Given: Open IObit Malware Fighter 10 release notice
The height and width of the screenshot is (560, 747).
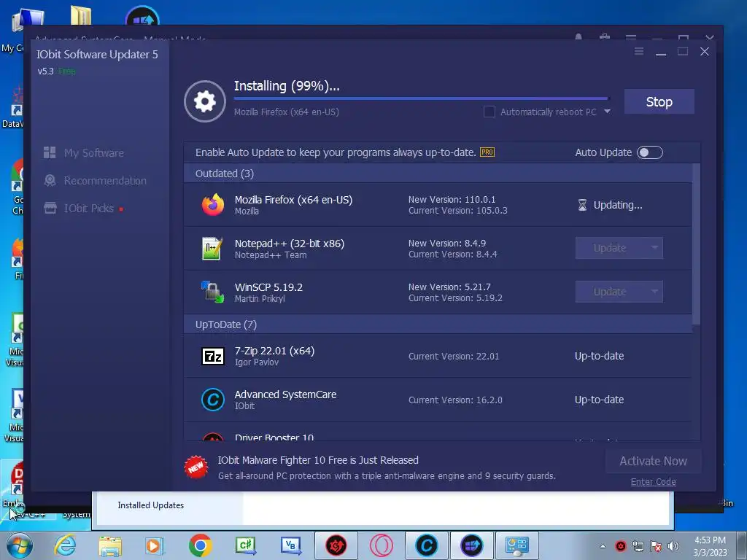Looking at the screenshot, I should 318,460.
